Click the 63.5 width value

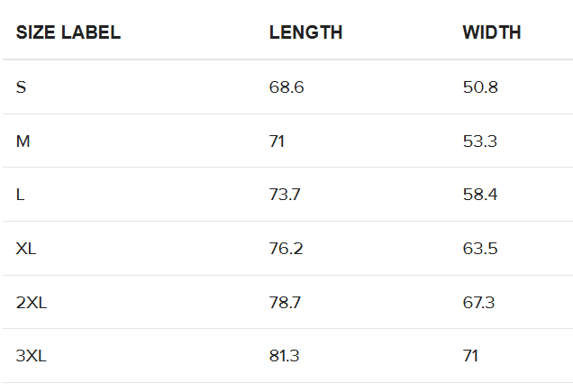480,249
